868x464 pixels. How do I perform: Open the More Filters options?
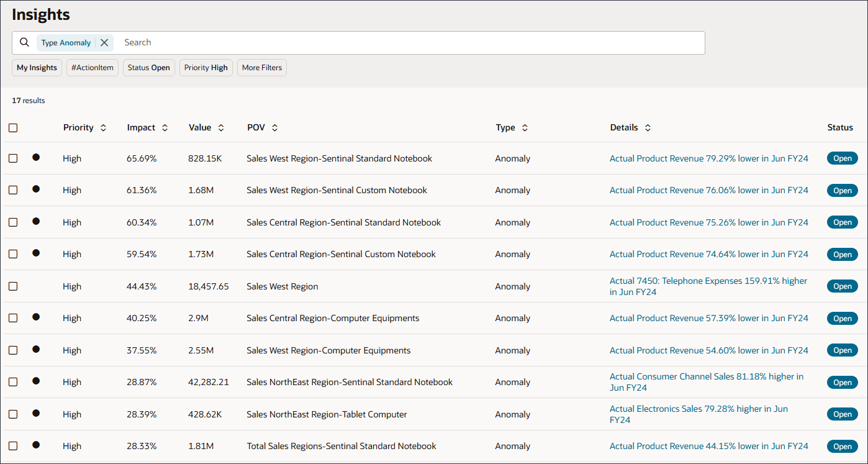261,67
